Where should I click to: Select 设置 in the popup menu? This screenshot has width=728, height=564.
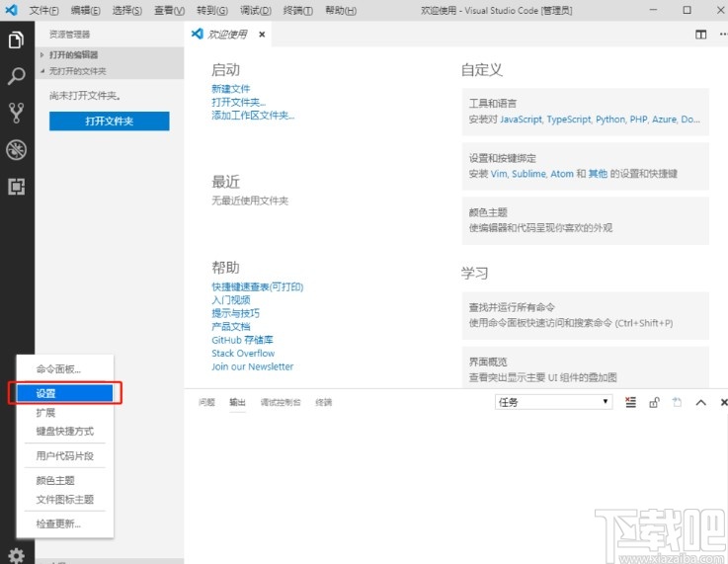65,393
